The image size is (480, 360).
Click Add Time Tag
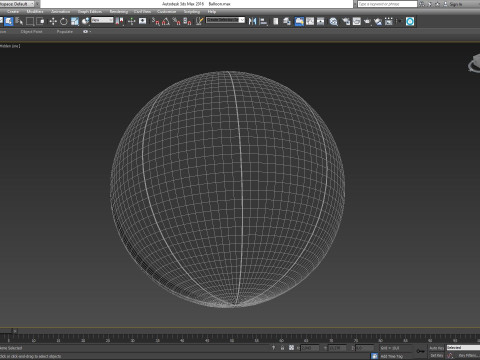pos(391,356)
